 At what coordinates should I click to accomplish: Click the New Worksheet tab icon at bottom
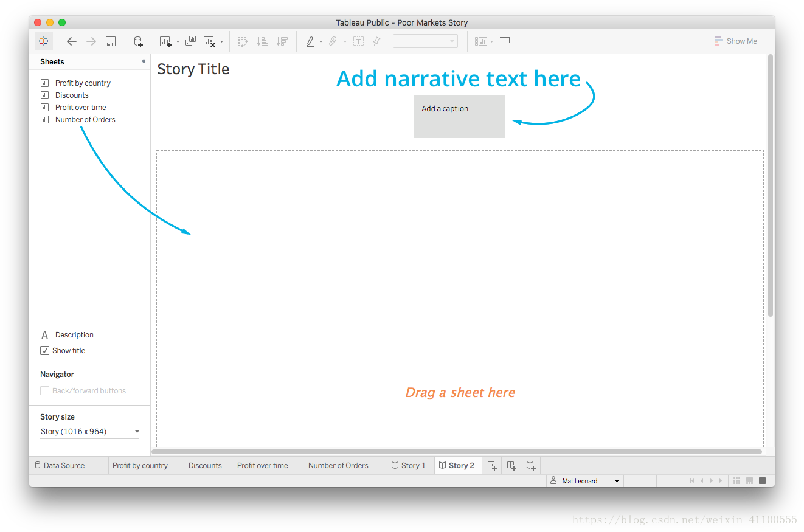coord(492,466)
